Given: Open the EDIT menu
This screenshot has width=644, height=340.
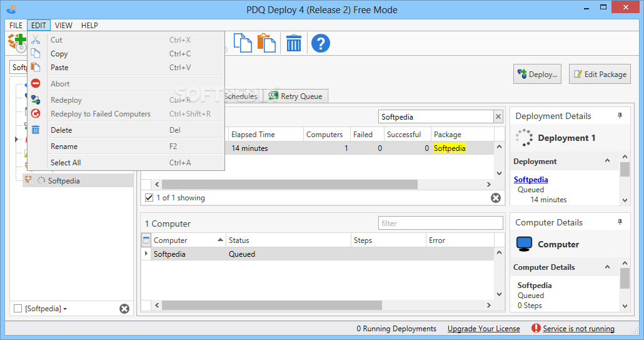Looking at the screenshot, I should click(x=39, y=25).
